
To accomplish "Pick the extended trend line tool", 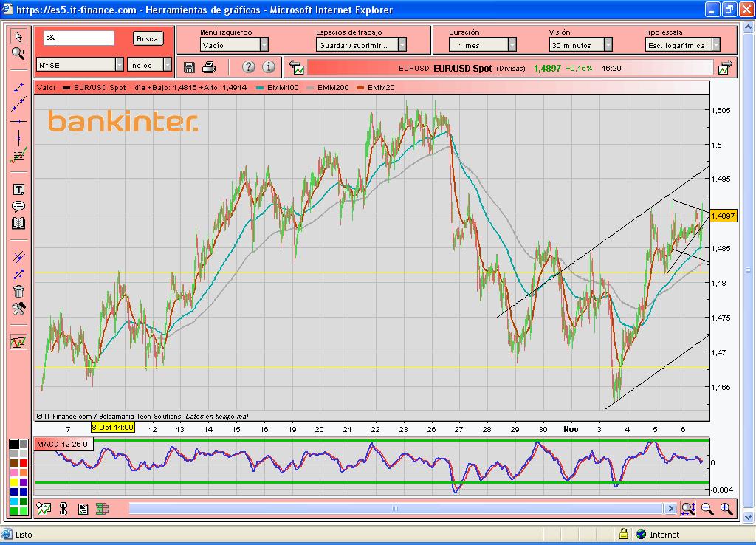I will point(18,104).
